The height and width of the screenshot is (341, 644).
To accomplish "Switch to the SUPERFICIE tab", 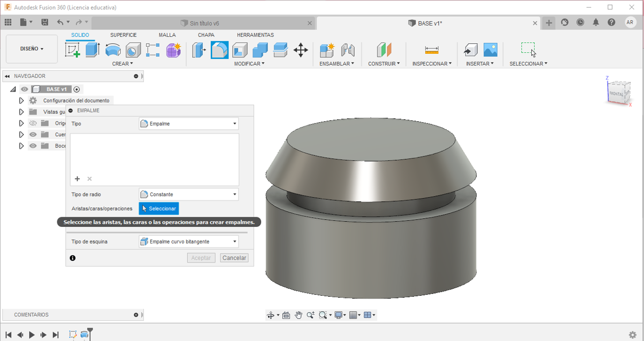I will click(123, 35).
